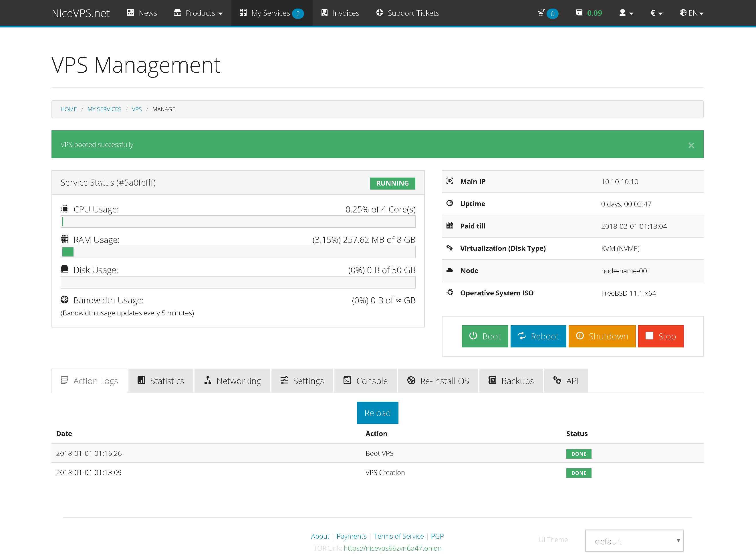The height and width of the screenshot is (555, 756).
Task: Open the EN language selector
Action: point(691,13)
